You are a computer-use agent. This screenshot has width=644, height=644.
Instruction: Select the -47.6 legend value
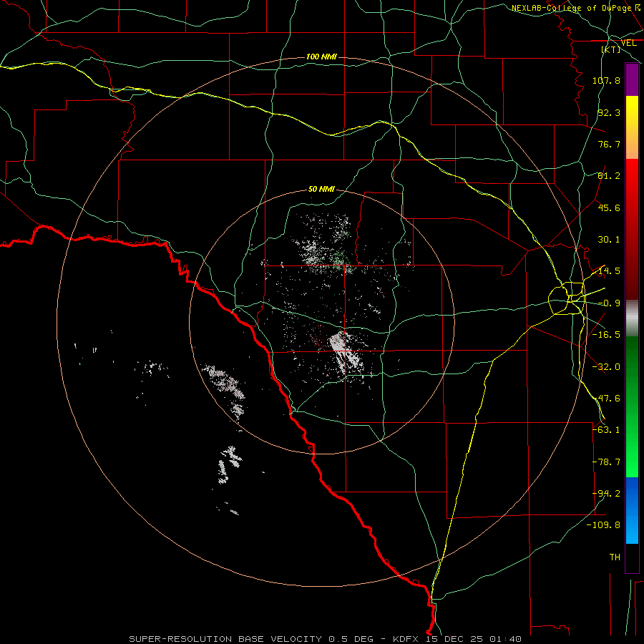606,399
